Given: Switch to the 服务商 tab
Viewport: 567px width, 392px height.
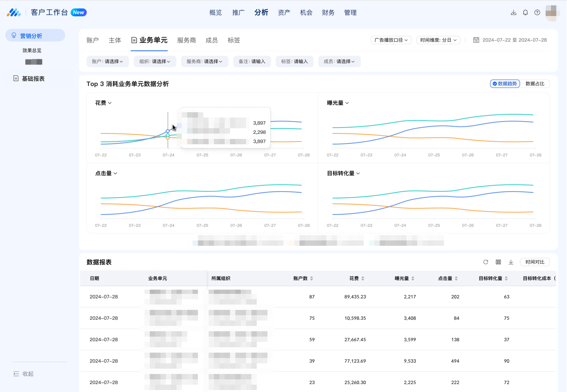Looking at the screenshot, I should point(186,40).
